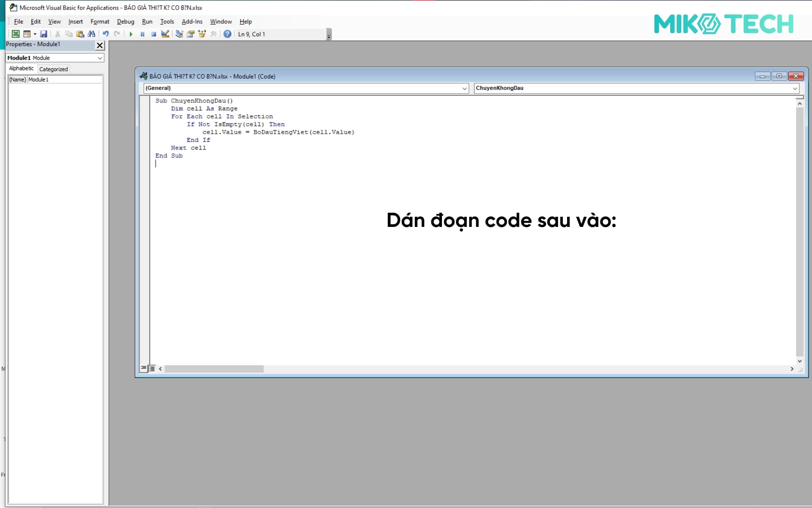The image size is (812, 508).
Task: Click the Paste clipboard icon
Action: point(80,34)
